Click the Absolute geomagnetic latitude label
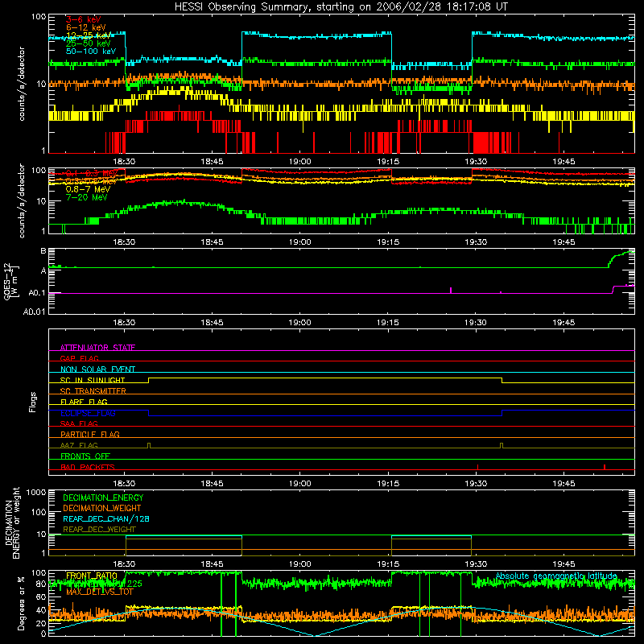This screenshot has width=644, height=644. click(x=556, y=576)
